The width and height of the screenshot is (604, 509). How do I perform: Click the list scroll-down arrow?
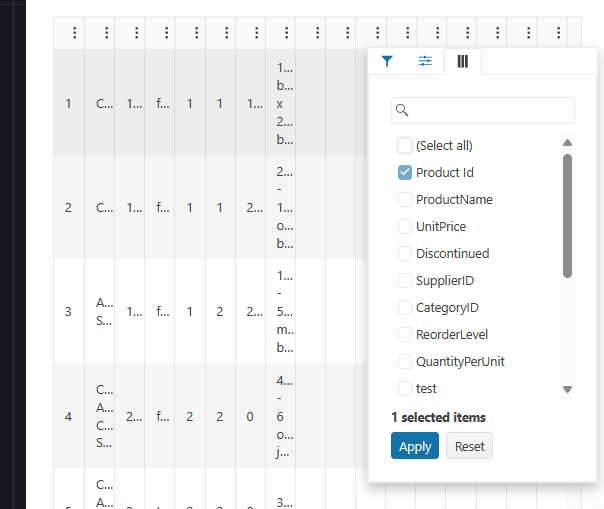pyautogui.click(x=567, y=389)
